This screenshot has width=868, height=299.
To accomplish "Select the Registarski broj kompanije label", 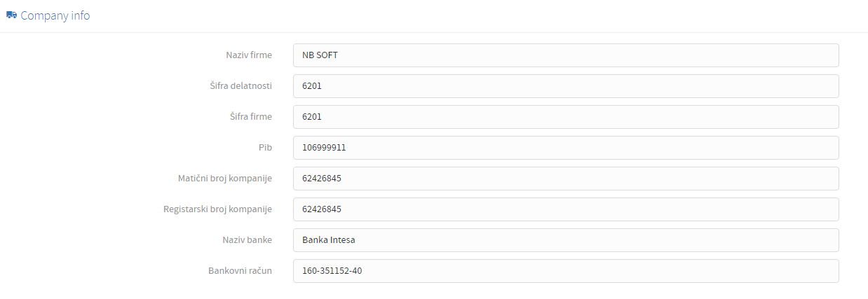I will click(218, 209).
